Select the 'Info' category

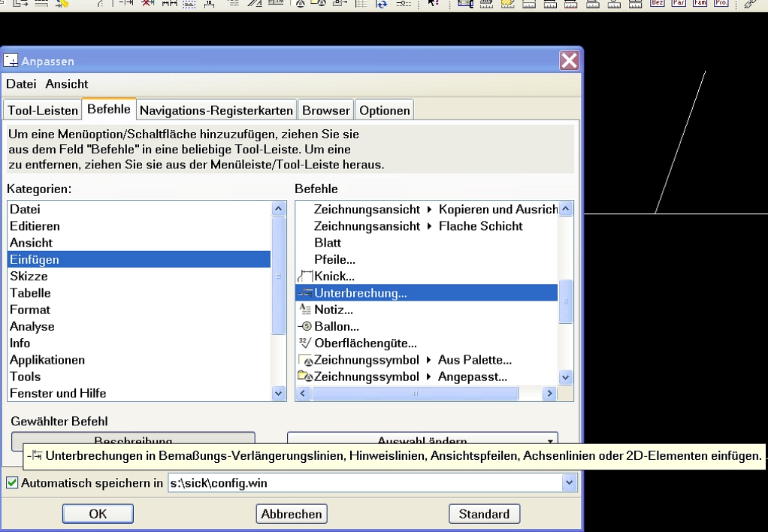coord(138,343)
